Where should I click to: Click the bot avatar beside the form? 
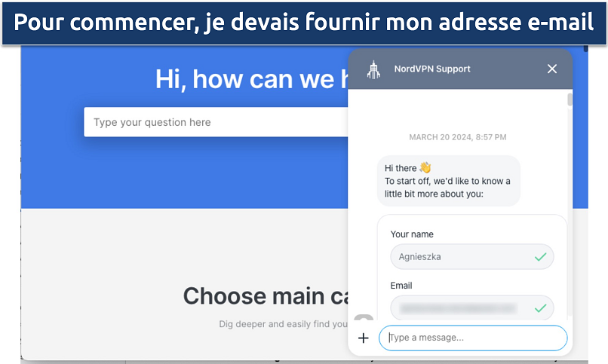[x=363, y=320]
